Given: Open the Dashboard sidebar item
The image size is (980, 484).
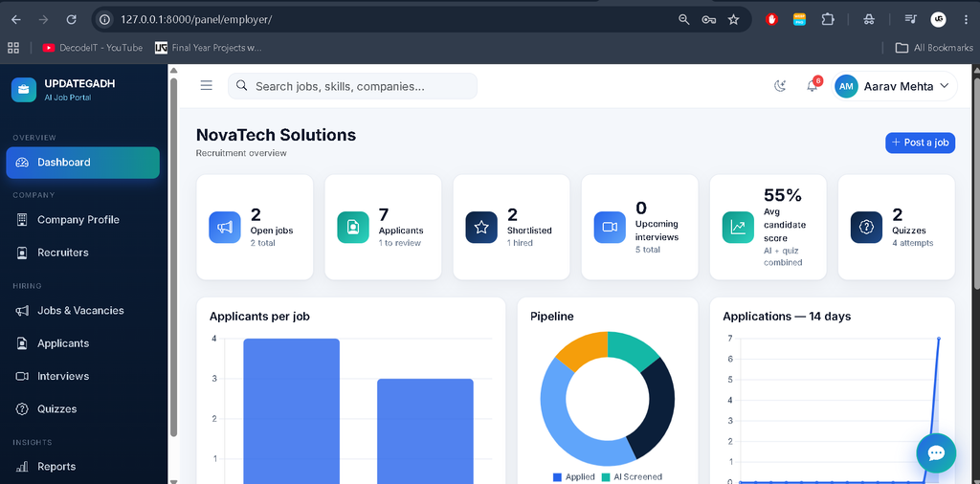Looking at the screenshot, I should click(82, 163).
